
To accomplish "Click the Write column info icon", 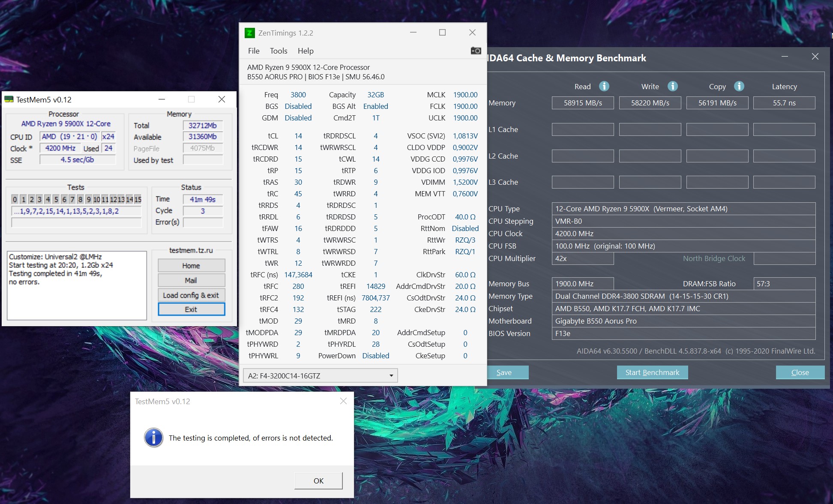I will [x=672, y=86].
